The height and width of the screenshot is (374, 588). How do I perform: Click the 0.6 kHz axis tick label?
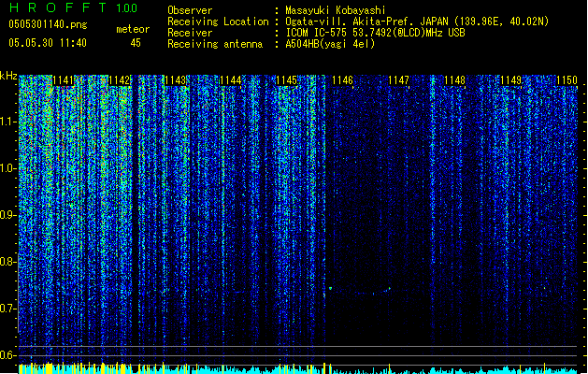pos(8,355)
